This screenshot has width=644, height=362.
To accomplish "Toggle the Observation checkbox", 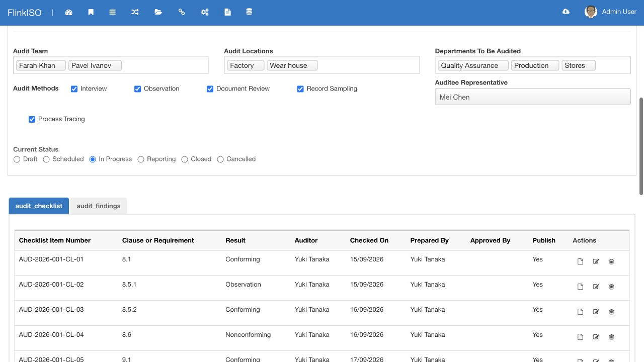I will pyautogui.click(x=137, y=89).
